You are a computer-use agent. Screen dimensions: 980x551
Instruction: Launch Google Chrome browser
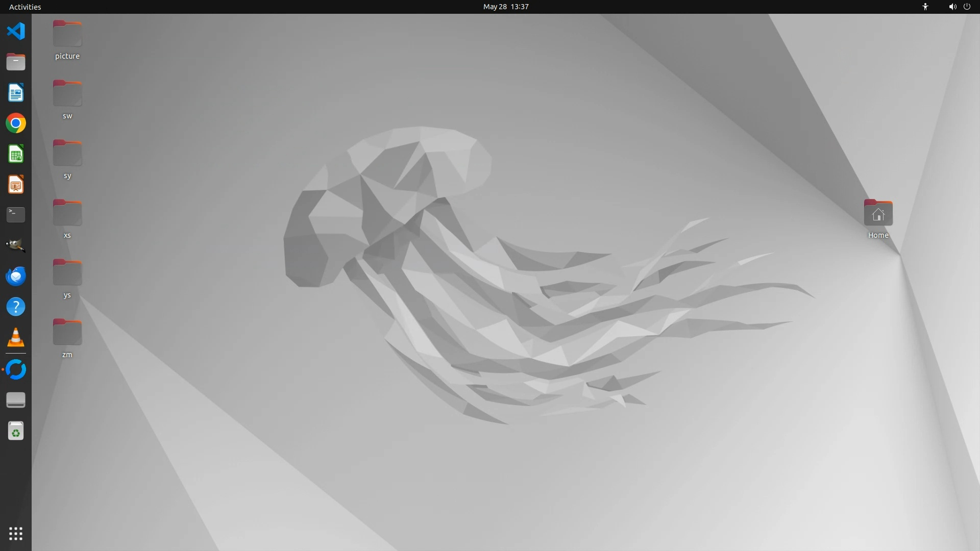16,123
